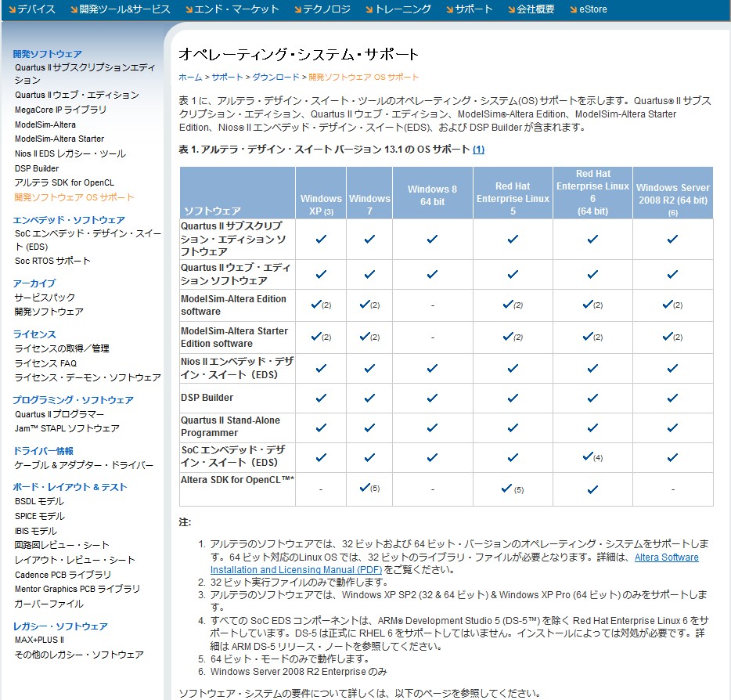Open Jam STAPL ソフトウェア sidebar link
The image size is (731, 700).
coord(67,428)
